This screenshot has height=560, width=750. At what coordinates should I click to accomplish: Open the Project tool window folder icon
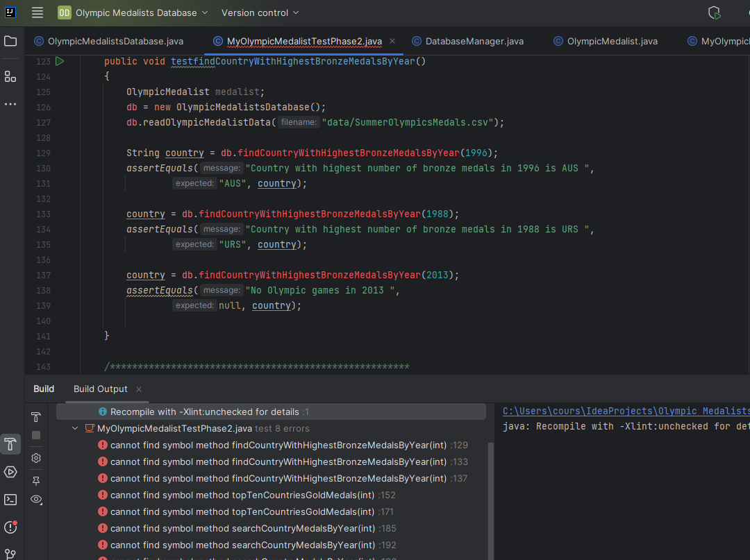click(10, 42)
